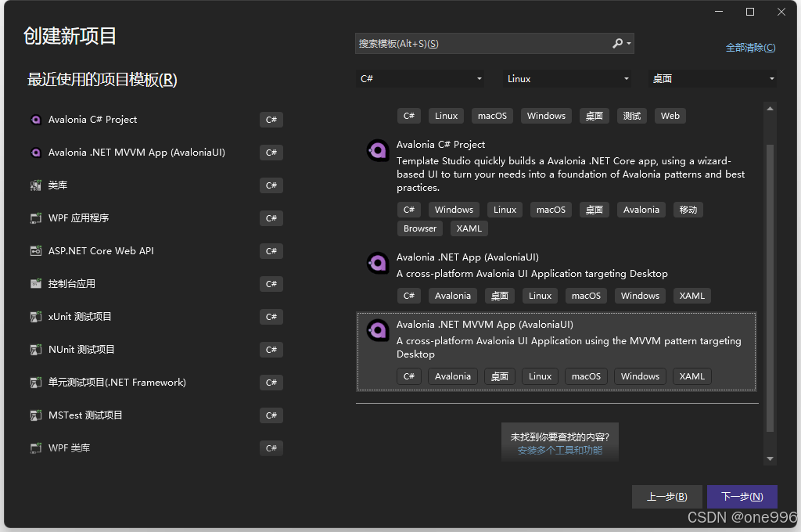
Task: Click the Avalonia logo of Avalonia .NET App result
Action: tap(378, 263)
